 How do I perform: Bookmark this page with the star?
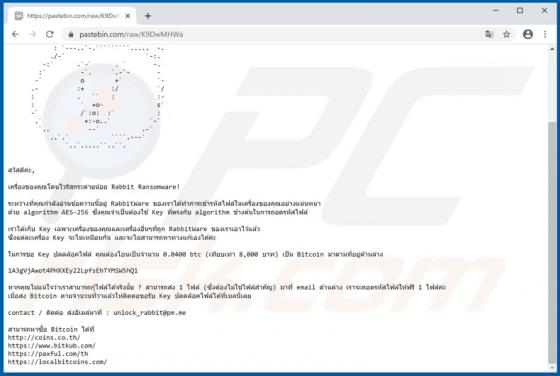point(506,34)
